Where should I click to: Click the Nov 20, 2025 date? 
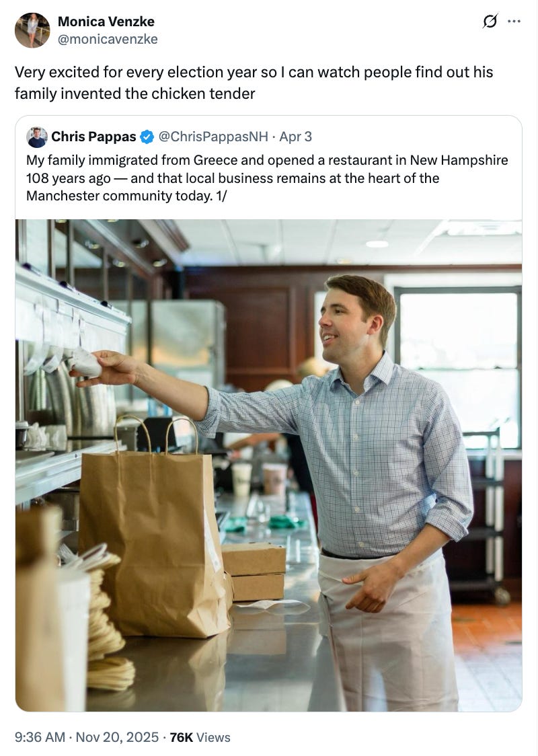pyautogui.click(x=117, y=737)
